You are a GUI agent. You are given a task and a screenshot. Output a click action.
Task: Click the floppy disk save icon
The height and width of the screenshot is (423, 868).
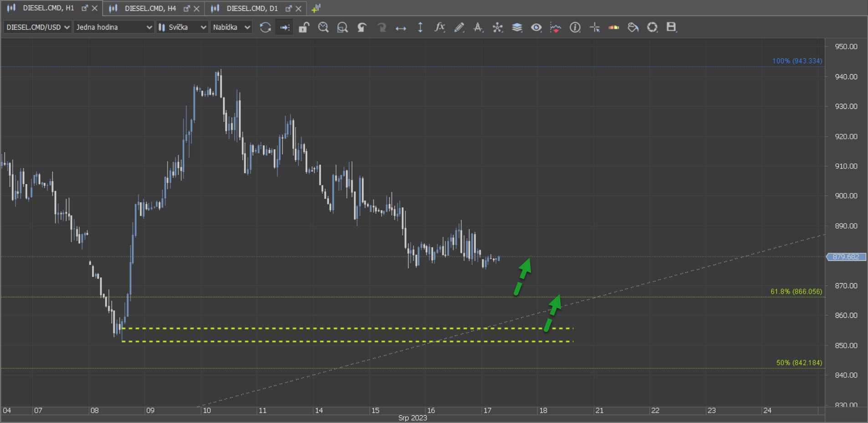(x=671, y=27)
